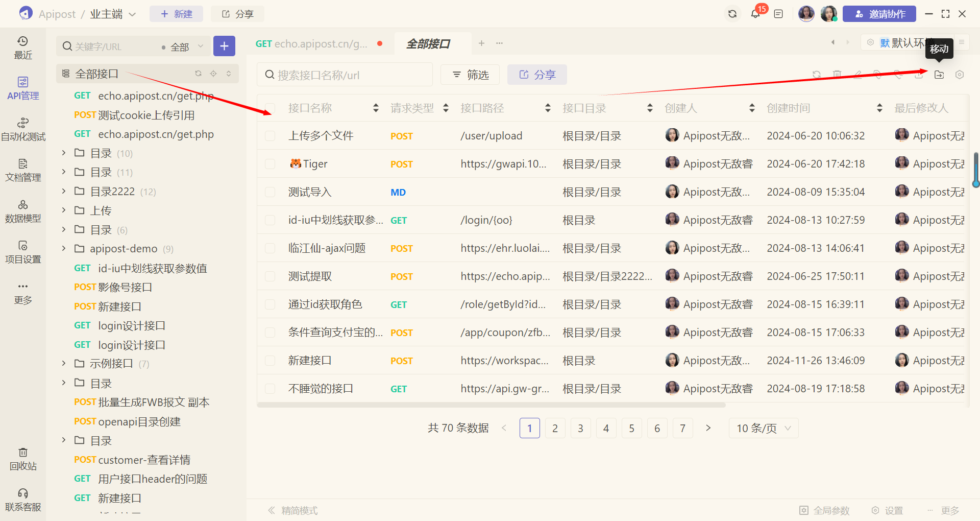
Task: Open API管理 in the left sidebar
Action: [x=23, y=88]
